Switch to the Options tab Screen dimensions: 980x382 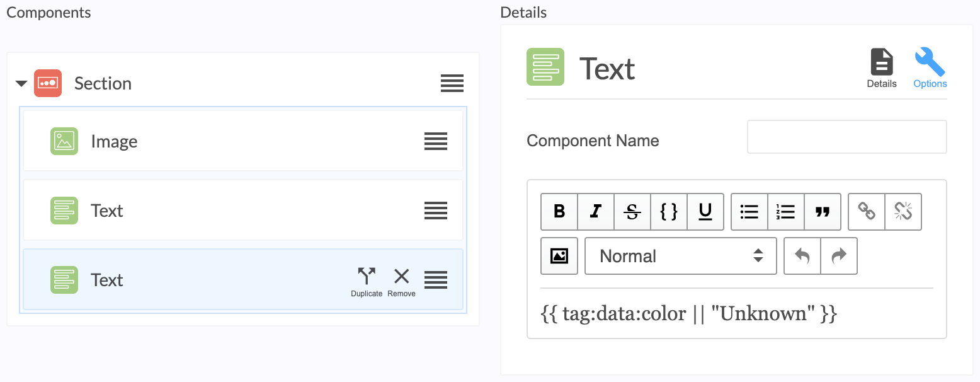point(930,69)
